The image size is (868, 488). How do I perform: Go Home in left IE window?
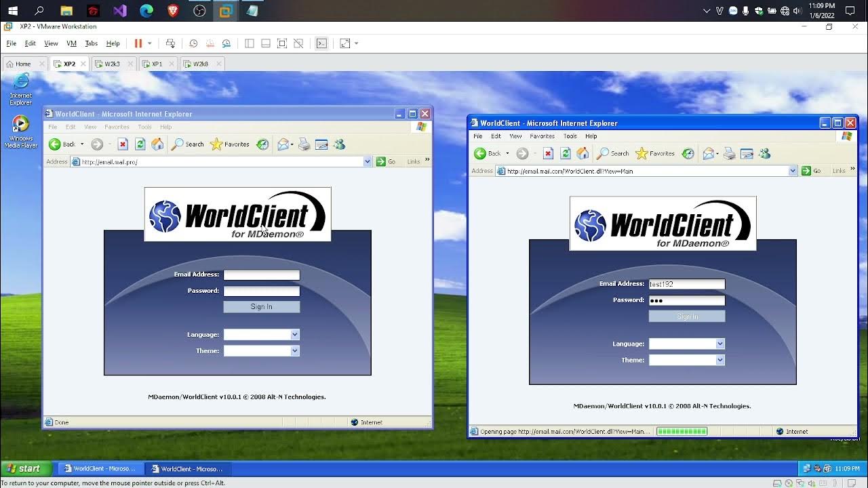pyautogui.click(x=157, y=144)
